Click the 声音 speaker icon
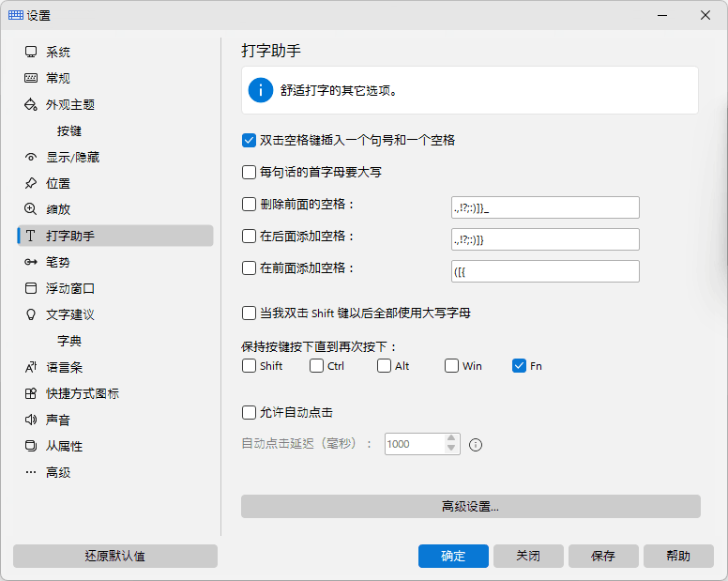The width and height of the screenshot is (728, 581). [x=31, y=420]
